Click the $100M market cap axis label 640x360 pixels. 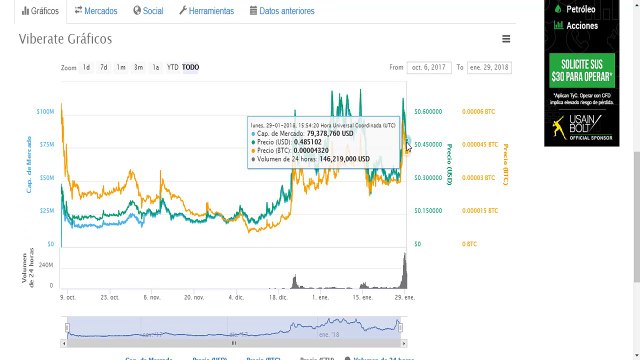45,111
